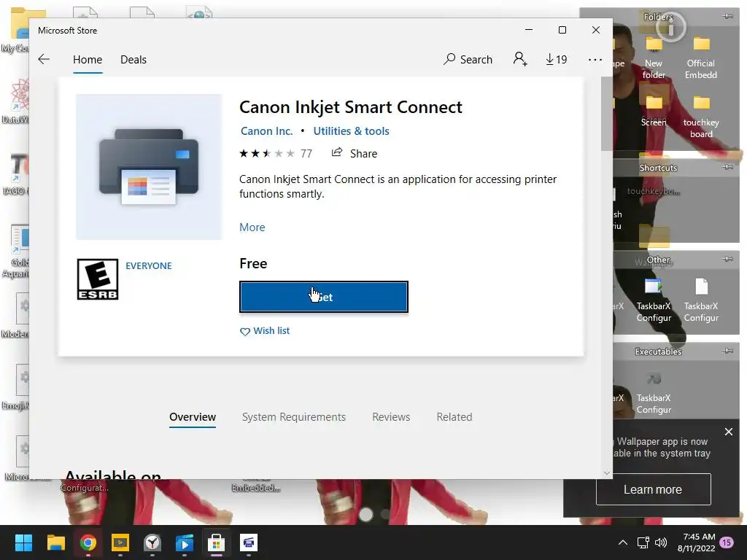
Task: Switch to System Requirements tab
Action: point(294,417)
